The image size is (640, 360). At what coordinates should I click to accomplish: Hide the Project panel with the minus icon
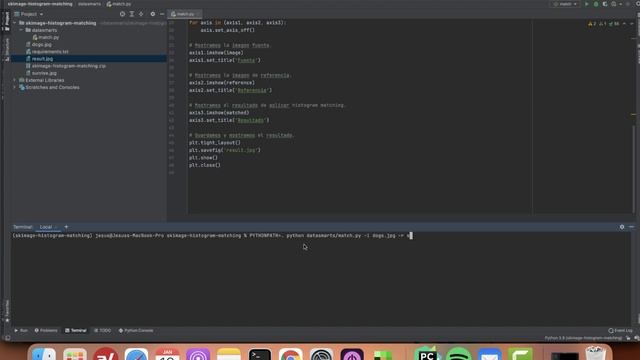(162, 14)
